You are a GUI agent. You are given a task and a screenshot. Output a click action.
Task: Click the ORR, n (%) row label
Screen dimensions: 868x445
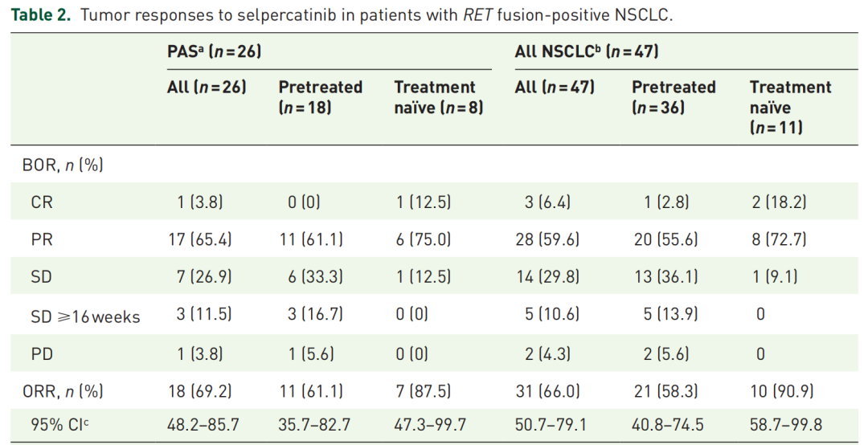(63, 391)
